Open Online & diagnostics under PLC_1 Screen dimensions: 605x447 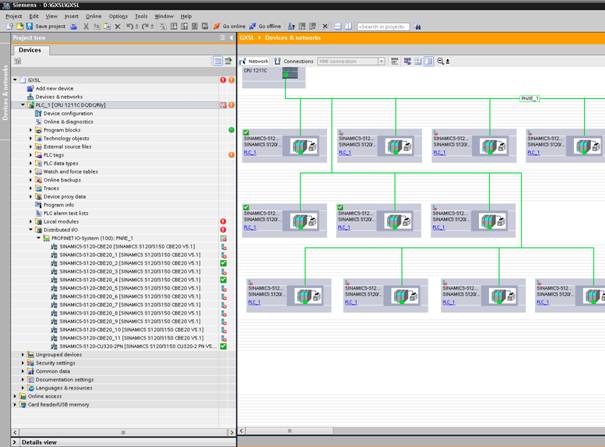[70, 121]
